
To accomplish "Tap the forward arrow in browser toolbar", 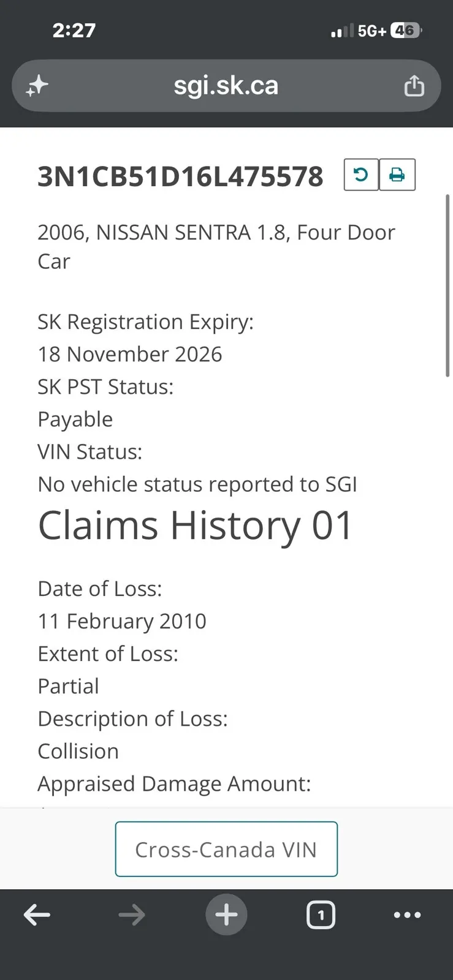I will (x=131, y=915).
